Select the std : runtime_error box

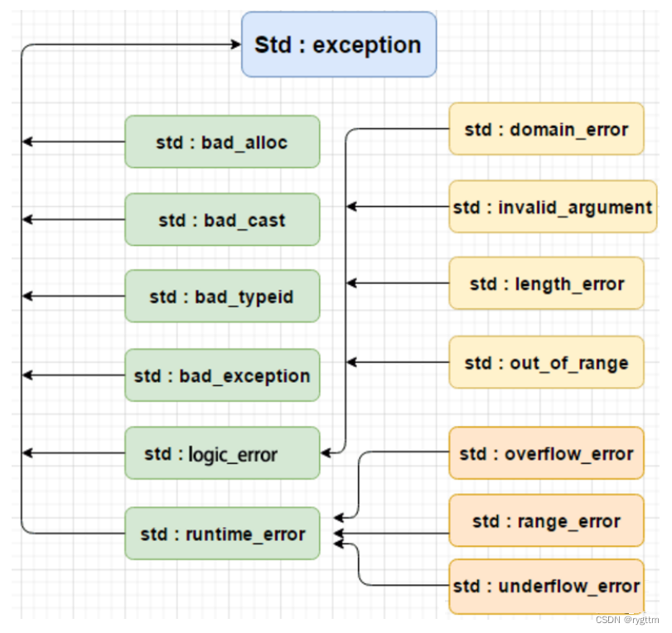tap(222, 534)
